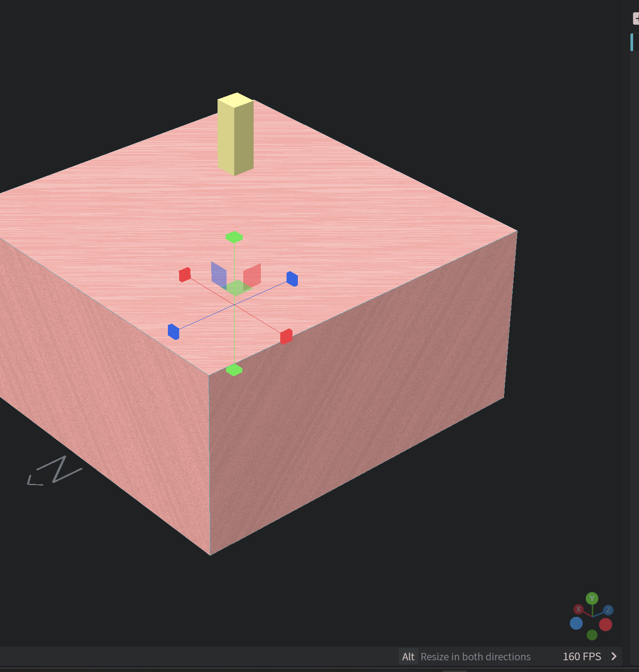The height and width of the screenshot is (672, 639).
Task: Click the Alt key badge in the status bar
Action: [407, 657]
